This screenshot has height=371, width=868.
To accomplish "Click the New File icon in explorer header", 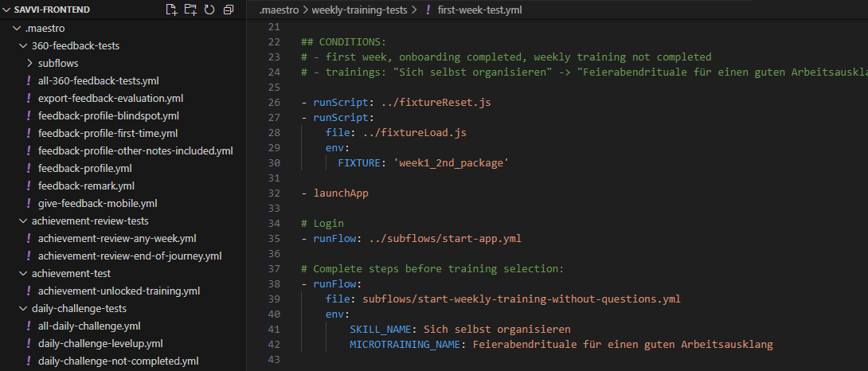I will [x=171, y=10].
